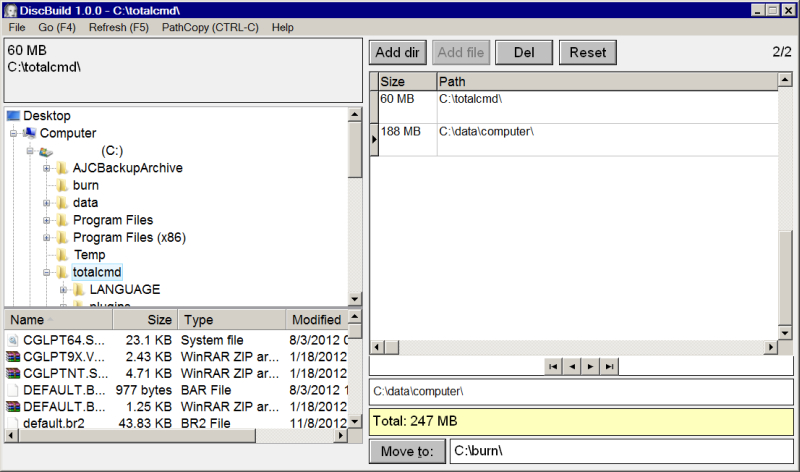Select the (C:) drive icon
Image resolution: width=800 pixels, height=472 pixels.
click(x=46, y=151)
